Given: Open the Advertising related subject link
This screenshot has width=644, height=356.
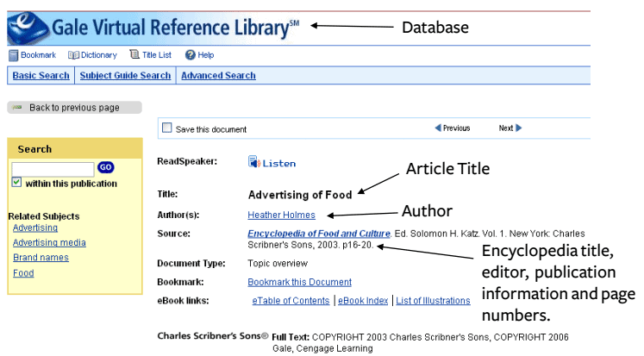Looking at the screenshot, I should click(35, 228).
